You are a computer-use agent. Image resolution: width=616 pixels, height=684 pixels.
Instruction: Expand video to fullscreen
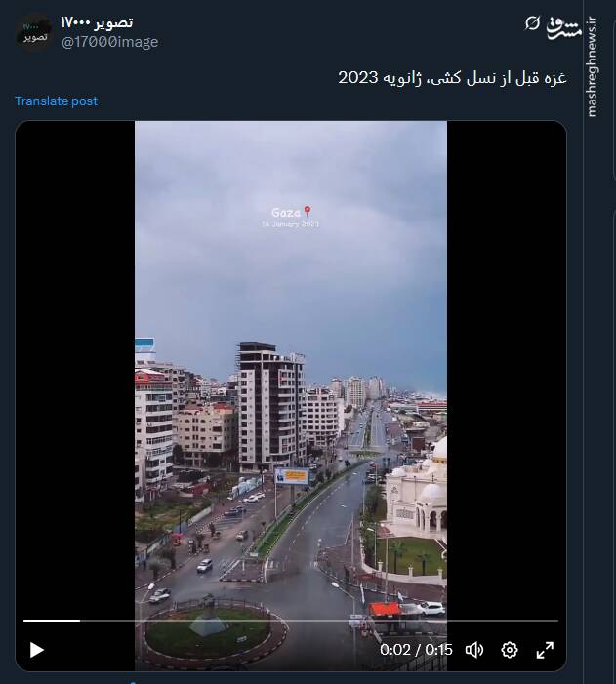point(545,650)
